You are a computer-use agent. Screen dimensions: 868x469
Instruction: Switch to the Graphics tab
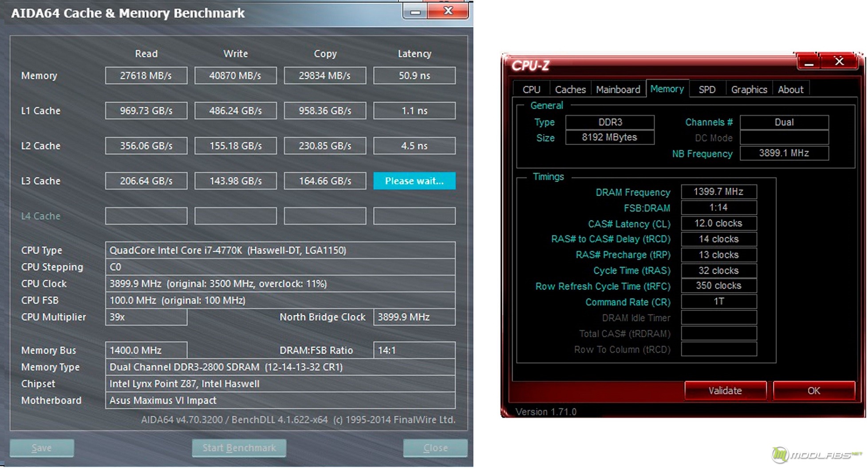click(x=749, y=89)
